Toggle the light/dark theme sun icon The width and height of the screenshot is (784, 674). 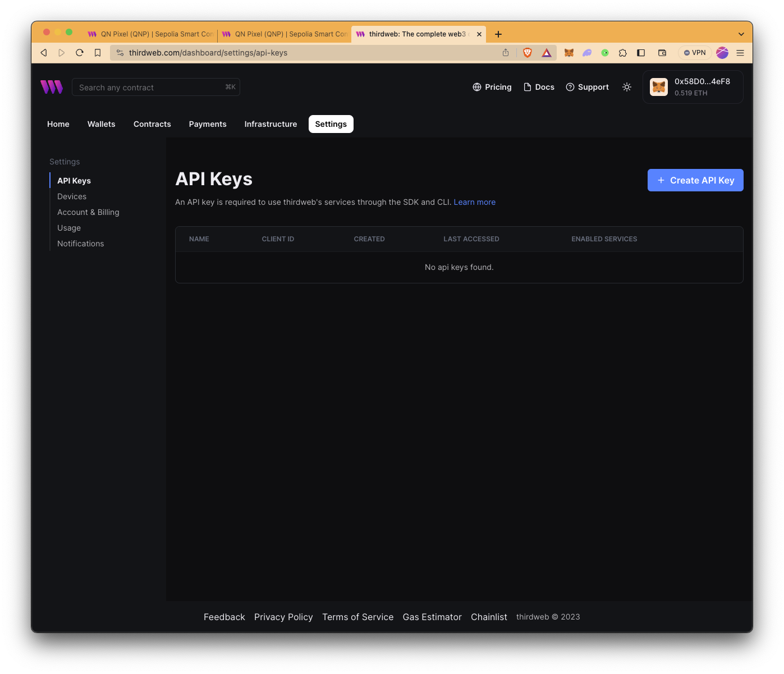[627, 87]
